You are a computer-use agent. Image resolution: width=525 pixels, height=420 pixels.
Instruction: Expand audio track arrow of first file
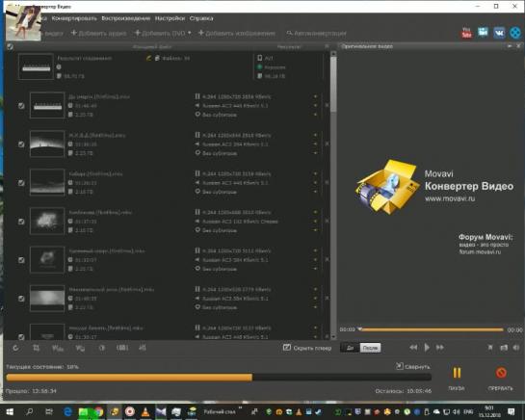point(315,106)
